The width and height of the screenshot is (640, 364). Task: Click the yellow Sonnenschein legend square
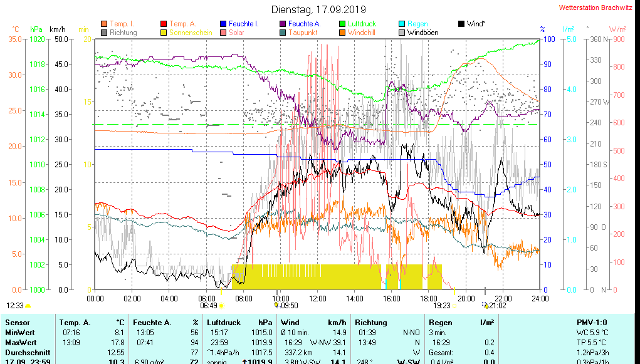click(x=164, y=33)
